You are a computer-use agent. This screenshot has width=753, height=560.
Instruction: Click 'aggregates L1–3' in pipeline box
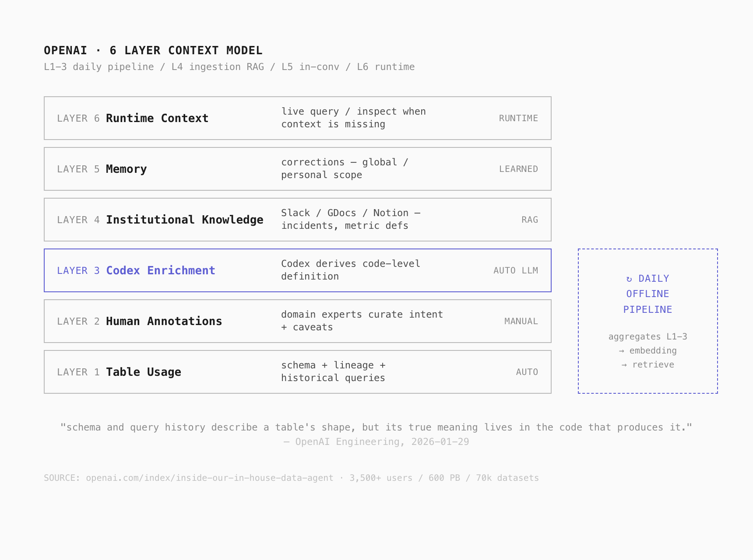click(648, 336)
